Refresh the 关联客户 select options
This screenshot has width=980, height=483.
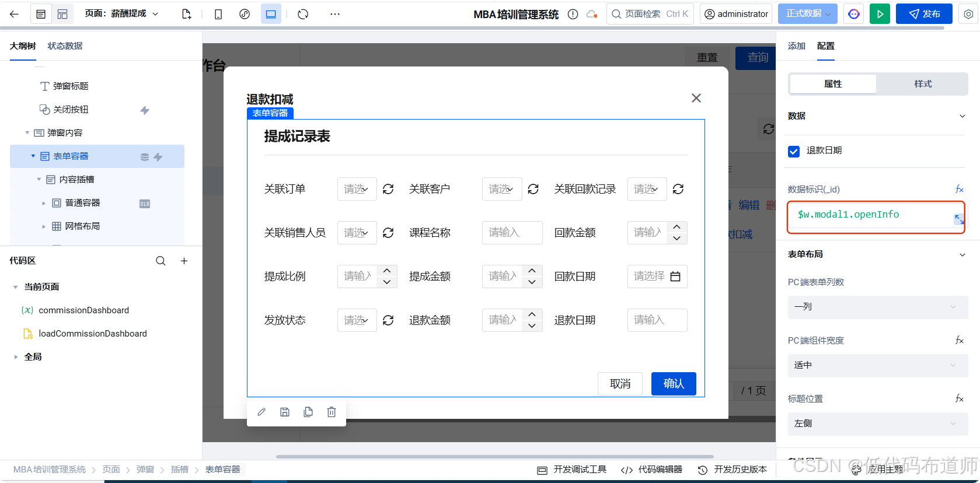tap(533, 189)
